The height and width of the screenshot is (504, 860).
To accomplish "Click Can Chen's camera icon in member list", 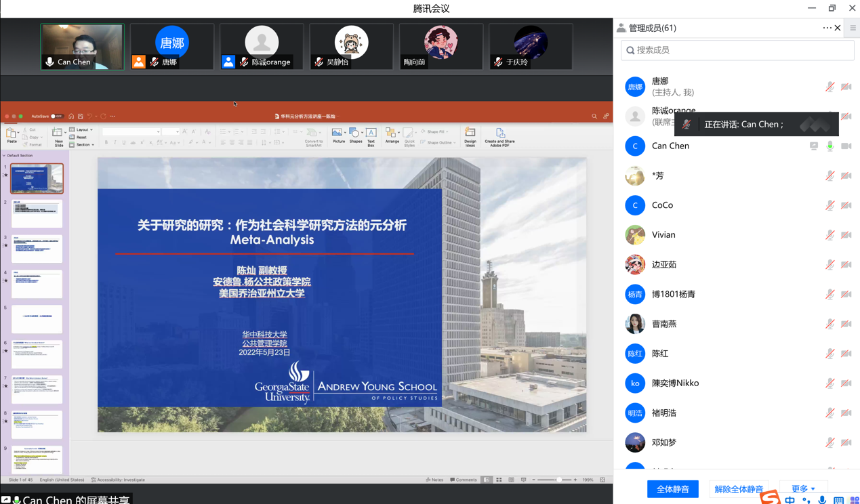I will 846,146.
